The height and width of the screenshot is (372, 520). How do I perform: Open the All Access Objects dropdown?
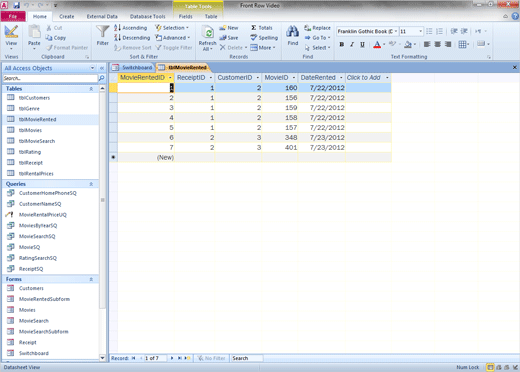click(x=92, y=68)
